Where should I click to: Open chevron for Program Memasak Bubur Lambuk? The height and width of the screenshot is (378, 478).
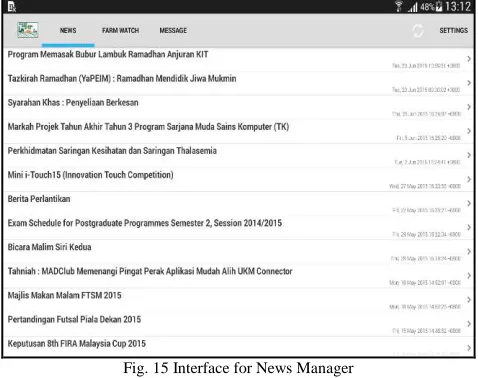(469, 59)
